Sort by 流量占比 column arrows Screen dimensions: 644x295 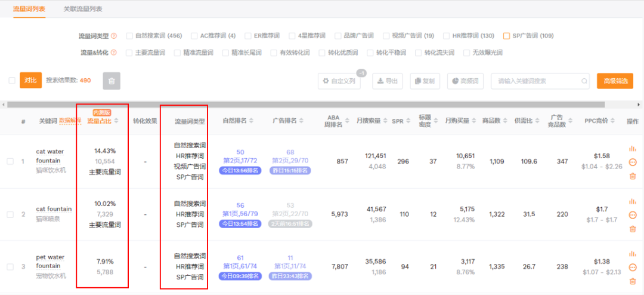point(116,121)
